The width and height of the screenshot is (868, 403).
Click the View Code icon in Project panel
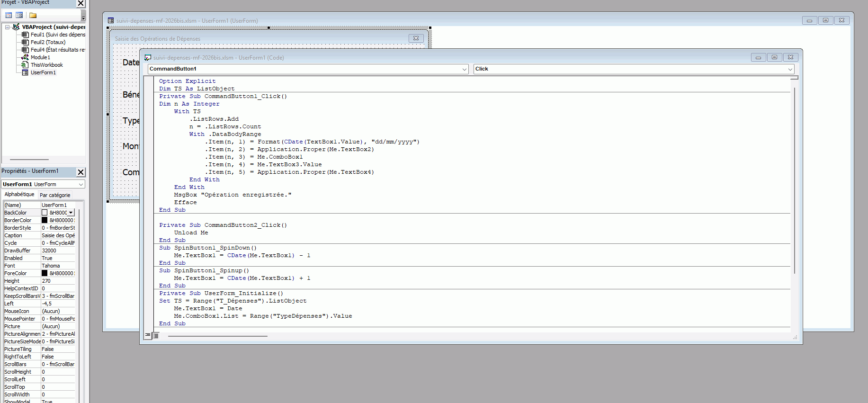click(9, 15)
